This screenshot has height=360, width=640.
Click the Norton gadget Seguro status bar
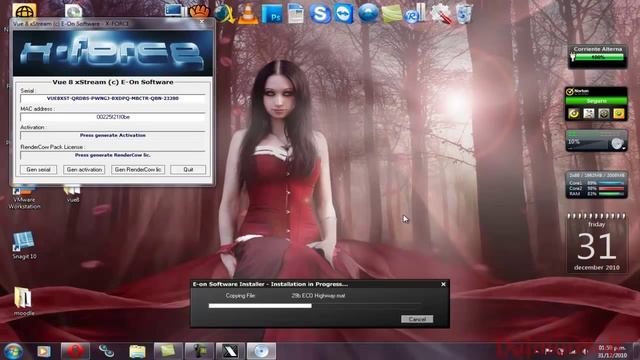pyautogui.click(x=596, y=101)
